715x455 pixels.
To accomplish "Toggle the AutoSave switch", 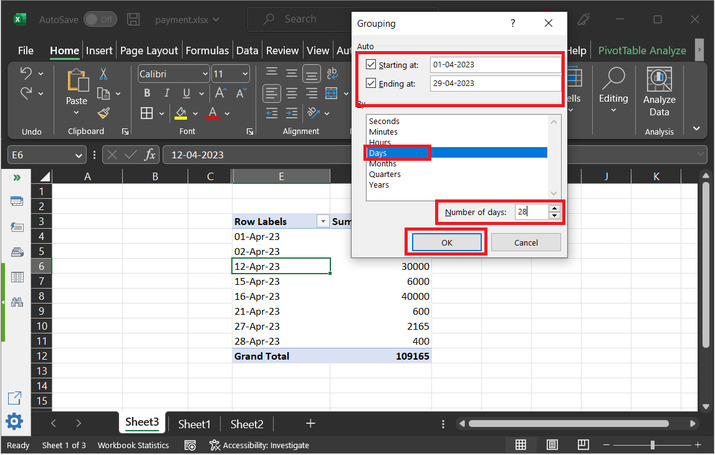I will 99,19.
